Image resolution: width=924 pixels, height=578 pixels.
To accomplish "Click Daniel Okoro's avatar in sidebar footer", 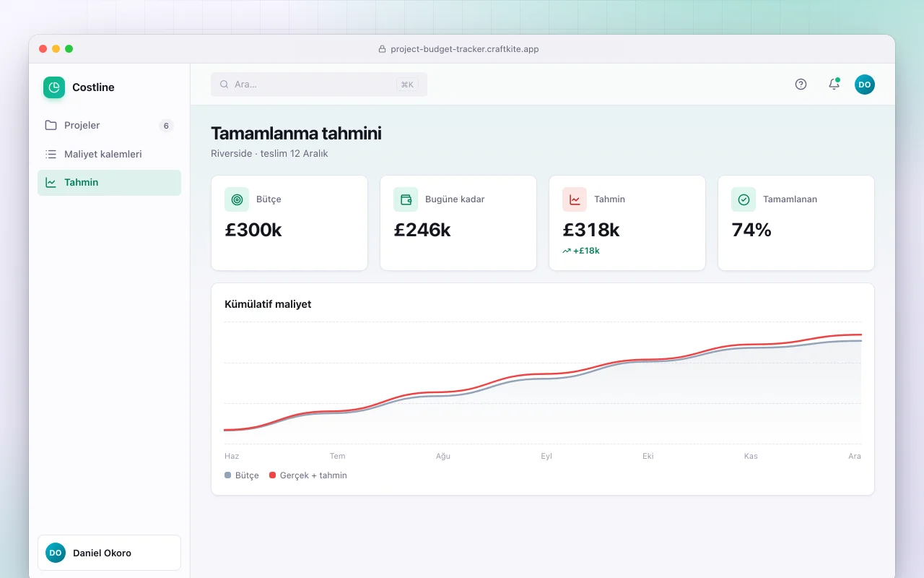I will click(x=56, y=553).
